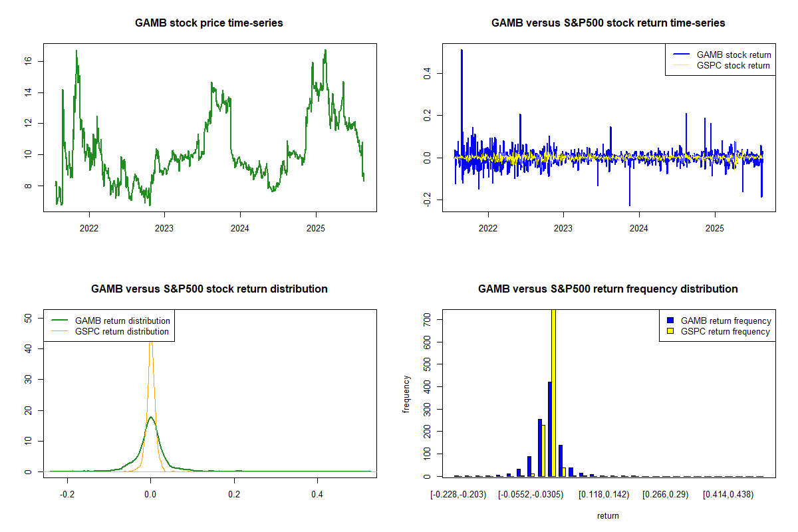
Task: Click the 'frequency' y-axis label
Action: 406,394
